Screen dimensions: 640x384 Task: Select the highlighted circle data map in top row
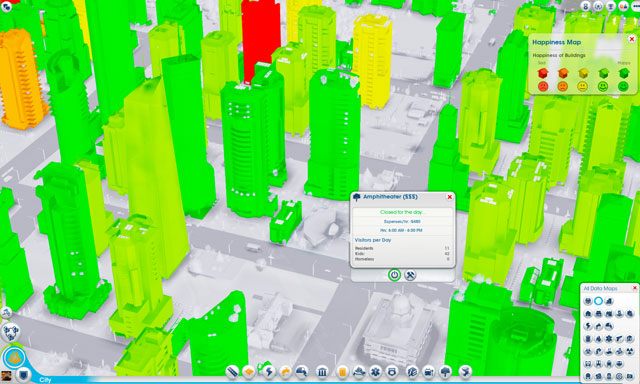598,301
